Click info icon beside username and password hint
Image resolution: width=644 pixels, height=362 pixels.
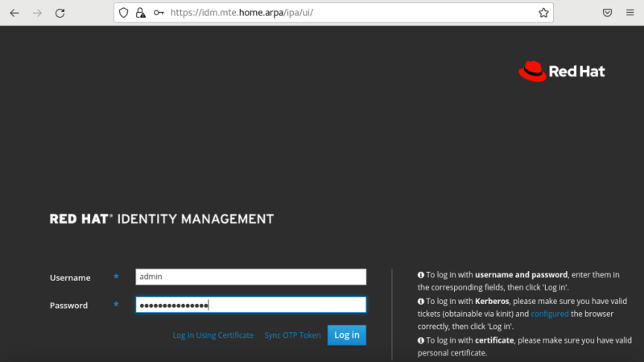point(420,275)
